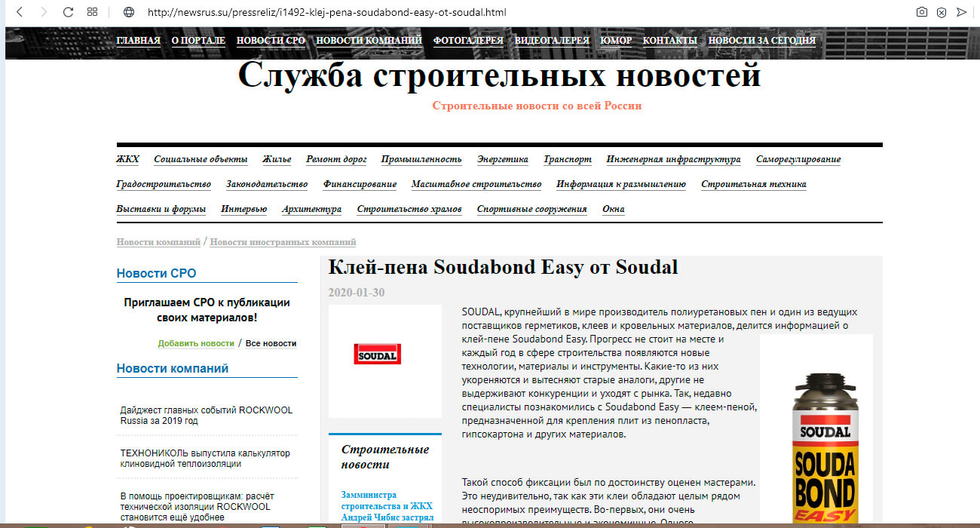Click the globe site info icon
The width and height of the screenshot is (980, 528).
tap(129, 12)
